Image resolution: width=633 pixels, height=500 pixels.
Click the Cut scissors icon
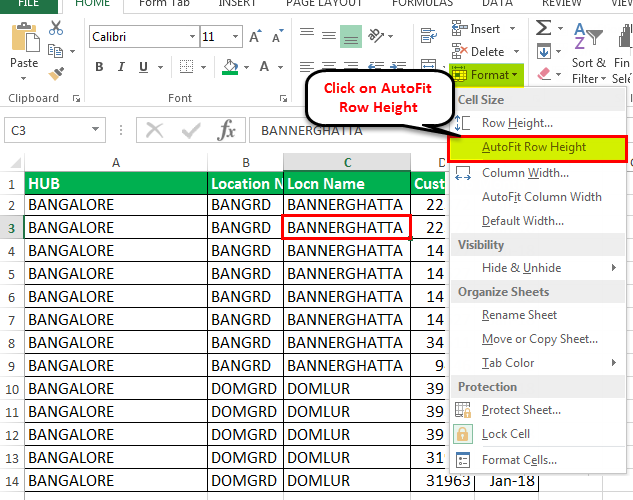(x=56, y=27)
